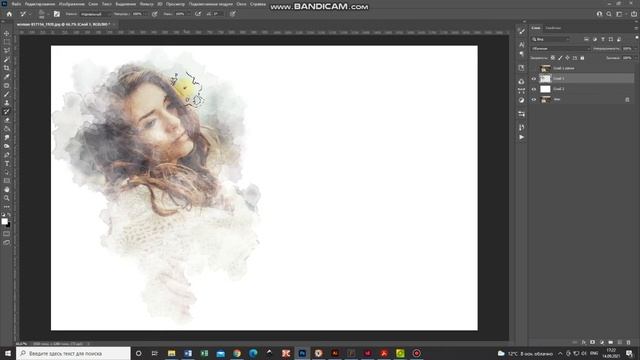The width and height of the screenshot is (640, 360).
Task: Select the Path Selection tool
Action: (7, 172)
